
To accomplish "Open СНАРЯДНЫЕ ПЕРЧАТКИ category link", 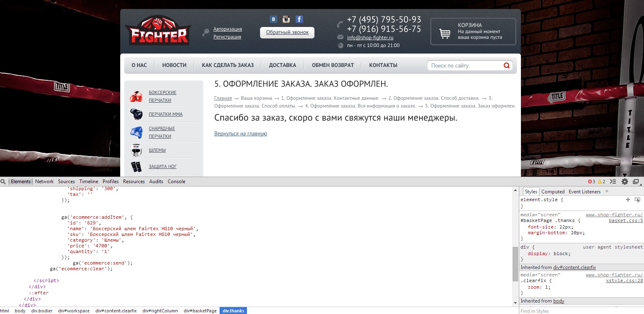I will (x=162, y=132).
